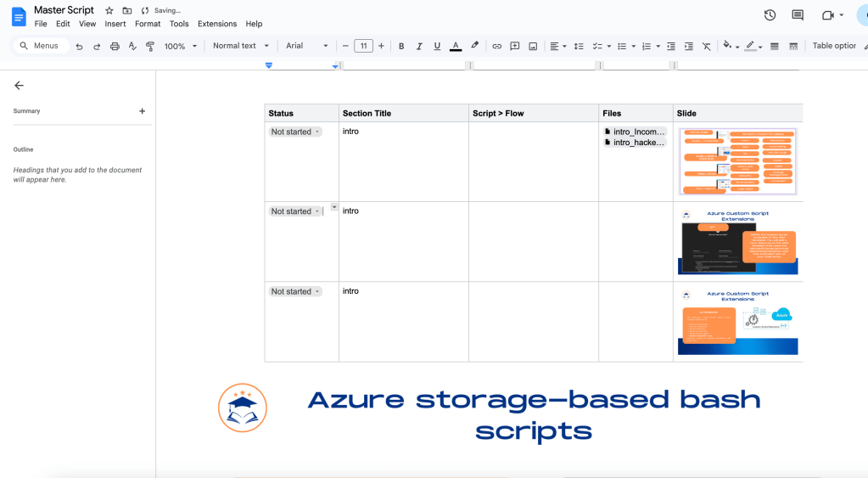Decrease font size with minus
Image resolution: width=868 pixels, height=478 pixels.
(x=345, y=46)
